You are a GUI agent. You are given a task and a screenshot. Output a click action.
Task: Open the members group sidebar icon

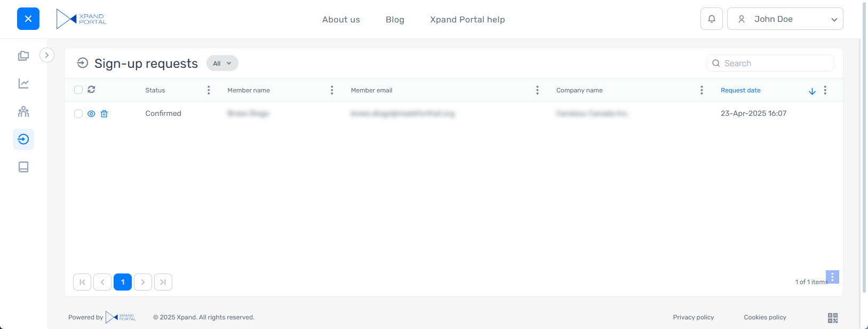[23, 112]
